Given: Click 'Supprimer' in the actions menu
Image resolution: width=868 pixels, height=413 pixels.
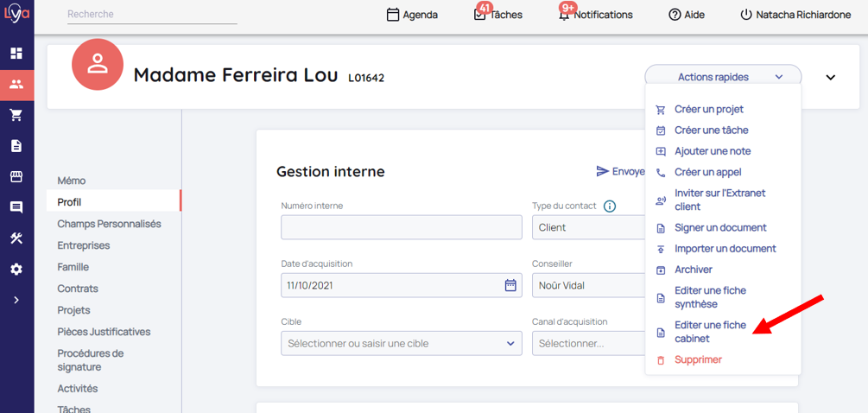Looking at the screenshot, I should point(698,359).
